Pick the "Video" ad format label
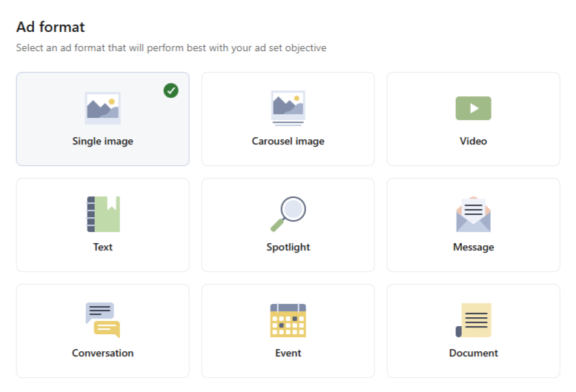The height and width of the screenshot is (392, 576). pos(473,141)
